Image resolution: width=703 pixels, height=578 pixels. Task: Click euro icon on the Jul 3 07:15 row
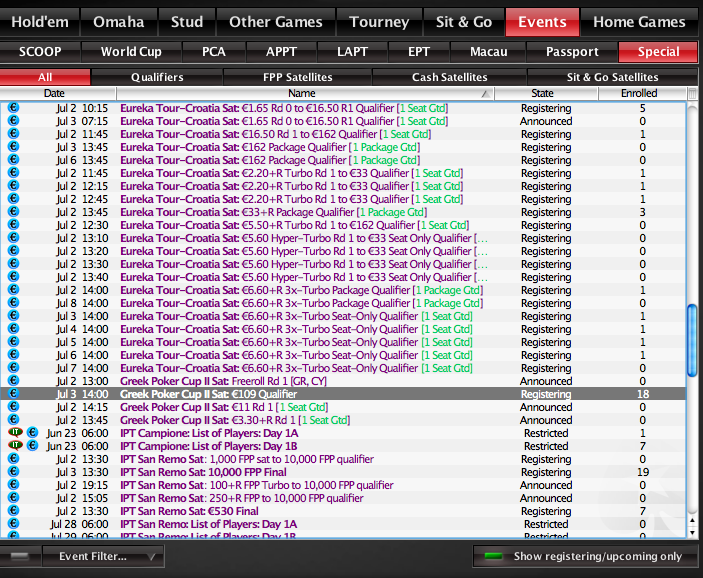(13, 120)
